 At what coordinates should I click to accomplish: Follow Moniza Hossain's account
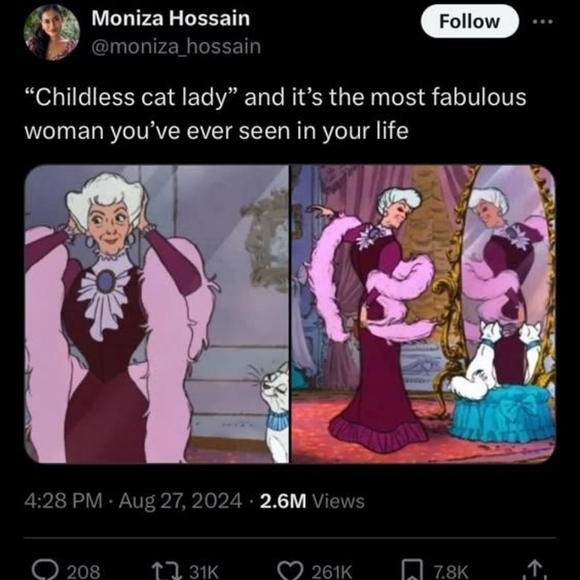469,21
